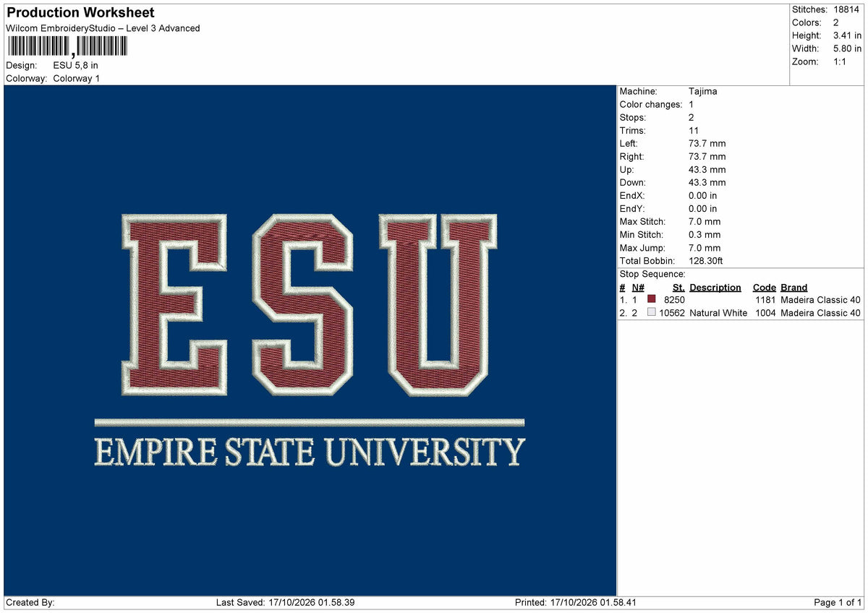
Task: Click the ESU embroidery design preview
Action: pos(310,340)
